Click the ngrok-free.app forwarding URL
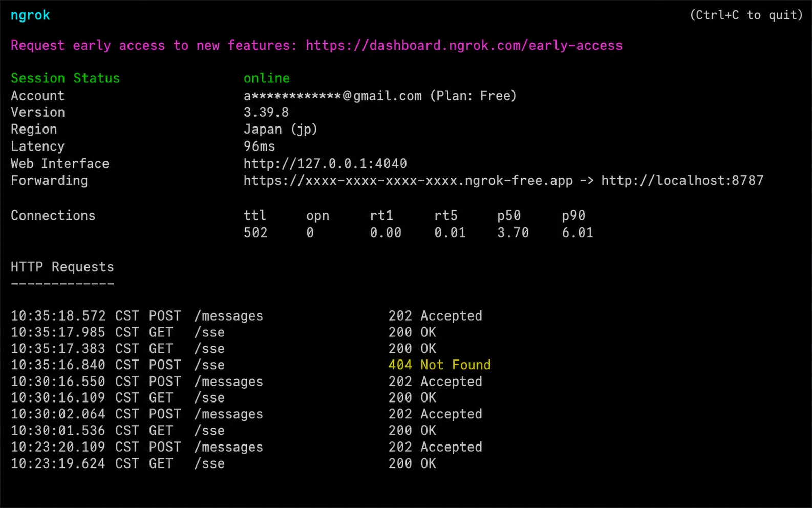The height and width of the screenshot is (508, 812). [408, 181]
